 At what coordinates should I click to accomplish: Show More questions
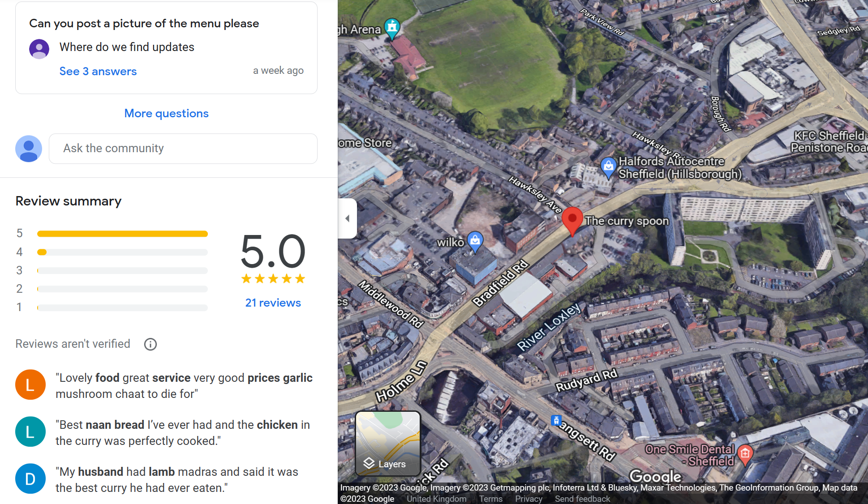coord(167,113)
